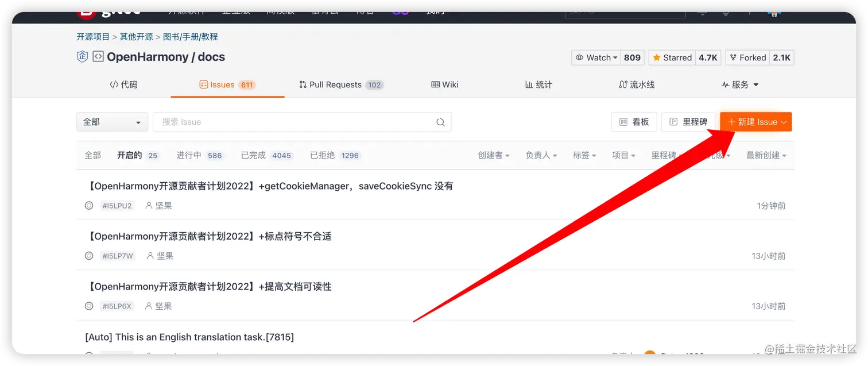Switch to the 代码 tab
Image resolution: width=868 pixels, height=366 pixels.
pos(123,84)
